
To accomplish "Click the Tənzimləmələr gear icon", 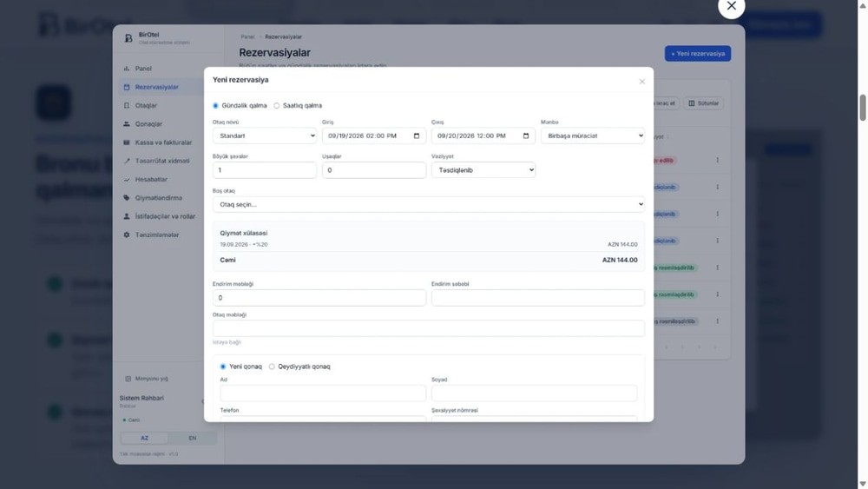I will pos(127,235).
